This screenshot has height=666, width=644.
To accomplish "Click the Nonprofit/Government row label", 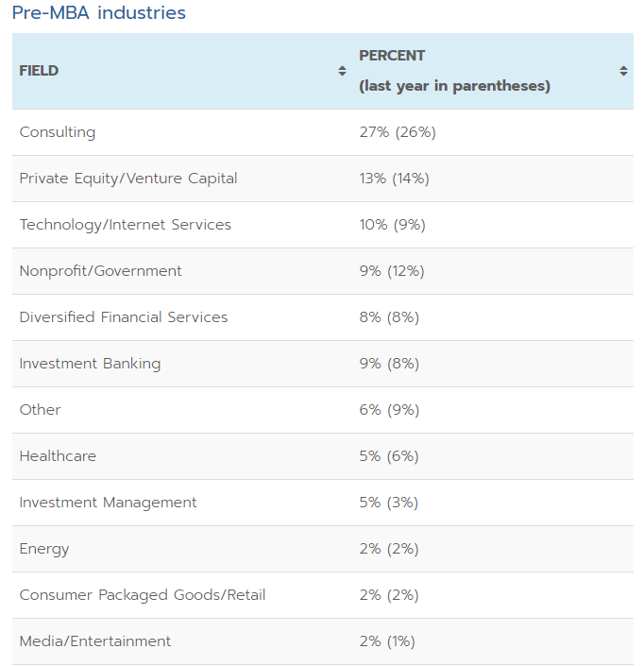I will click(101, 271).
